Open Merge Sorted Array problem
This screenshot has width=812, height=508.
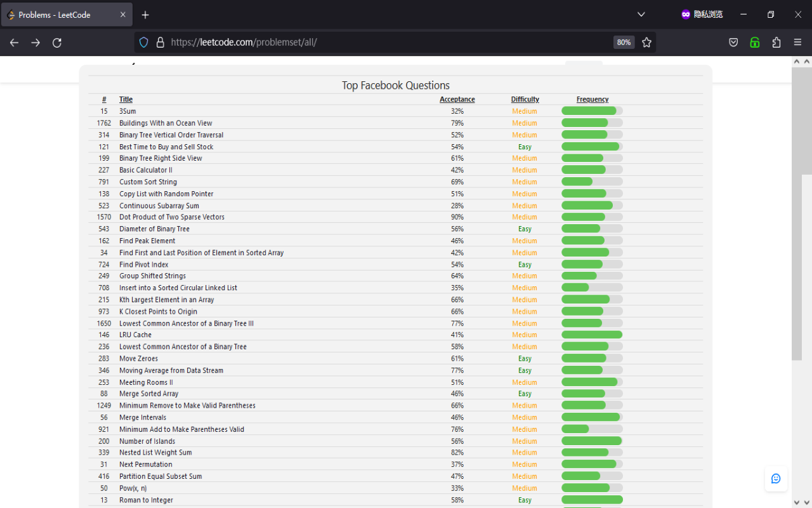[149, 394]
